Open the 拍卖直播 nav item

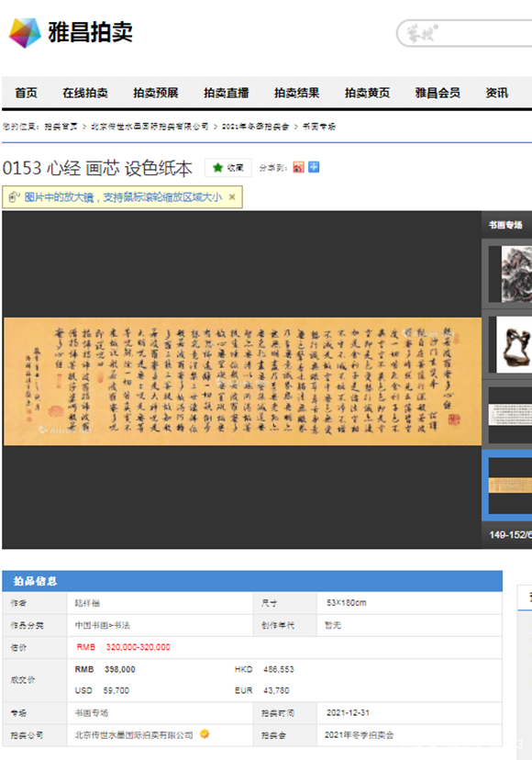(x=227, y=93)
